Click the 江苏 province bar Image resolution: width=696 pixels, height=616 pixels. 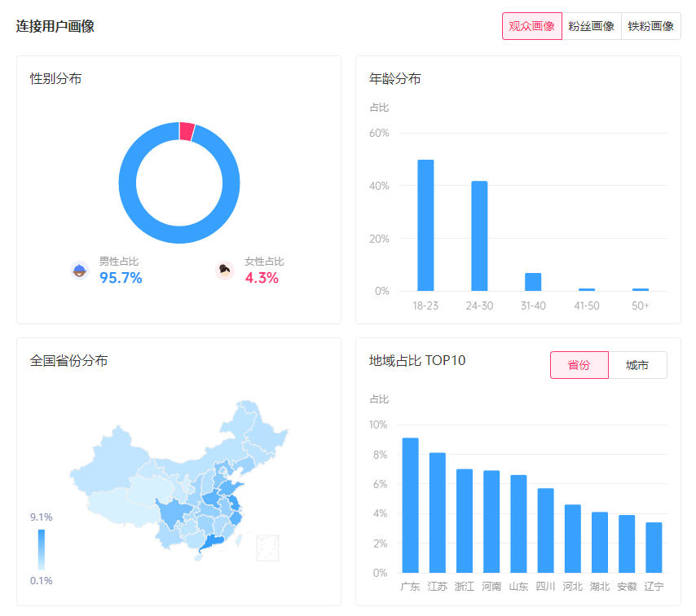(x=438, y=513)
